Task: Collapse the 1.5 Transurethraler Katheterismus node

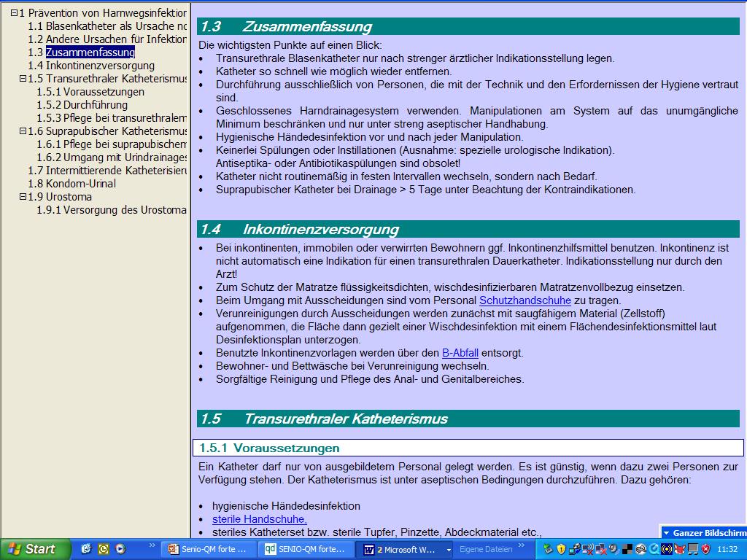Action: (x=23, y=79)
